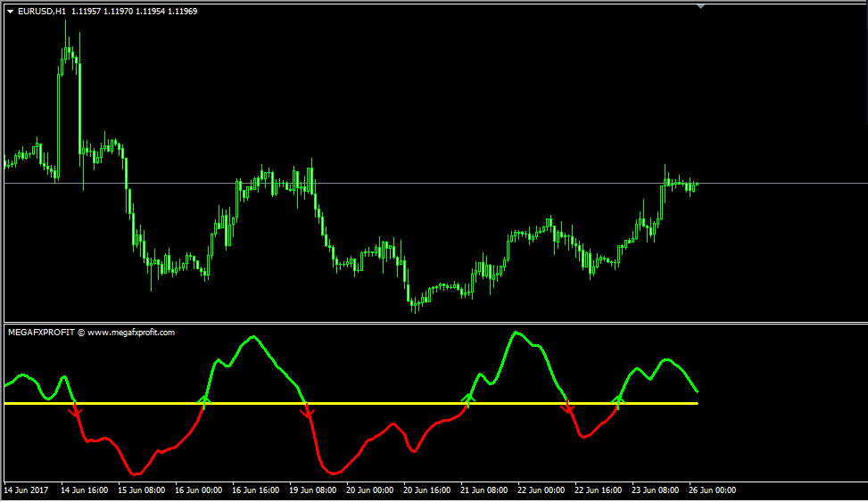This screenshot has width=868, height=502.
Task: Click the first red down-arrow sell signal
Action: pos(76,411)
